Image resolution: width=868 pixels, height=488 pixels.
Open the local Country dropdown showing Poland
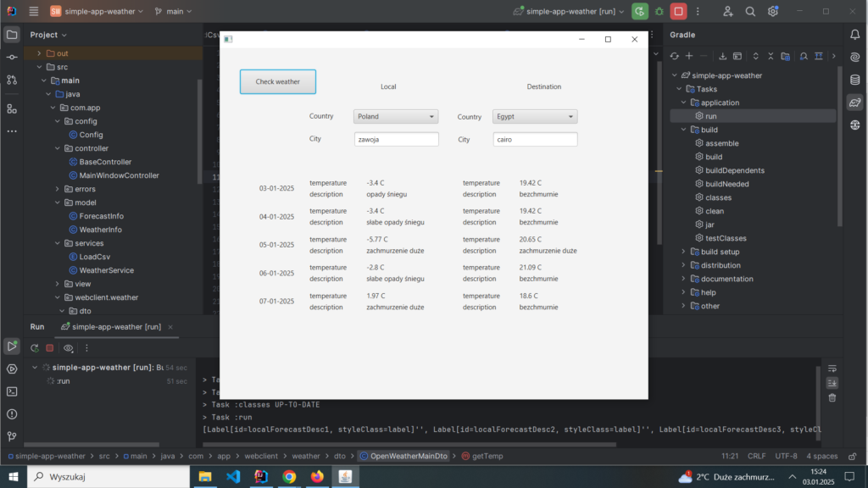[395, 117]
